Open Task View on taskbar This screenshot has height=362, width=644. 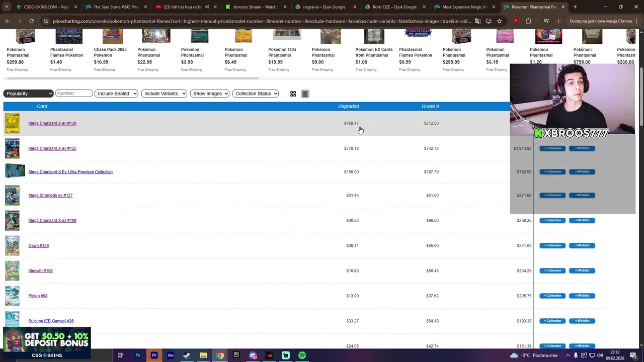pyautogui.click(x=121, y=355)
